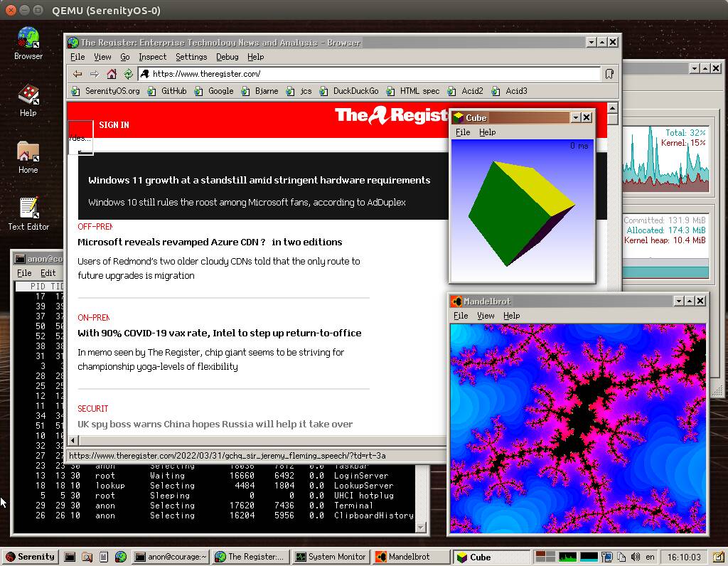Open the Mandelbrot Help menu
The height and width of the screenshot is (566, 728).
511,316
